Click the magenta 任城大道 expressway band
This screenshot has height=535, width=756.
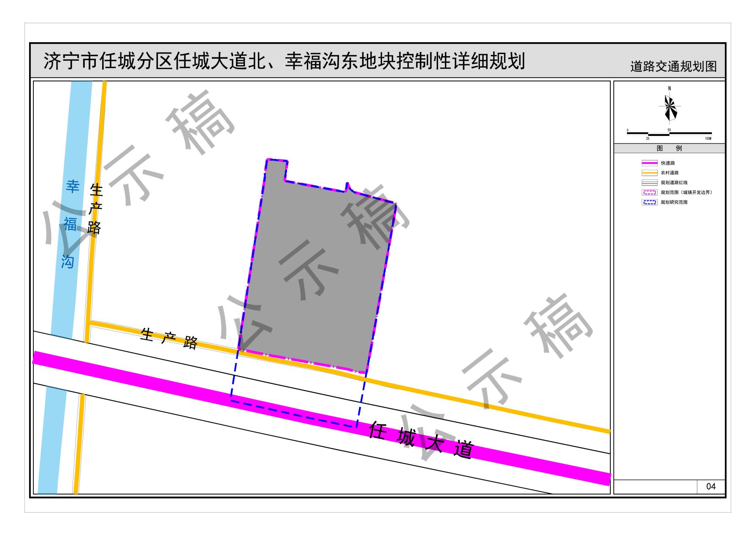tap(321, 418)
